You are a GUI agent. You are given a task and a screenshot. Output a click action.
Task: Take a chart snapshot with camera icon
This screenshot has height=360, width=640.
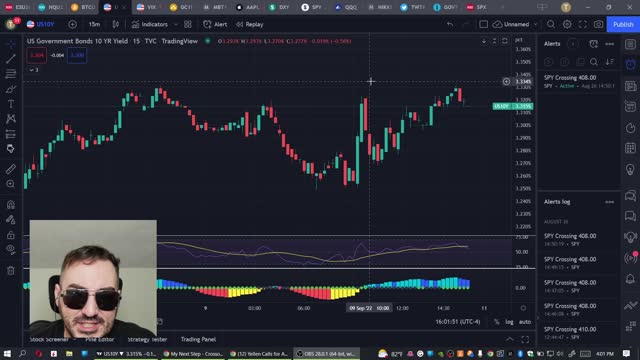598,24
